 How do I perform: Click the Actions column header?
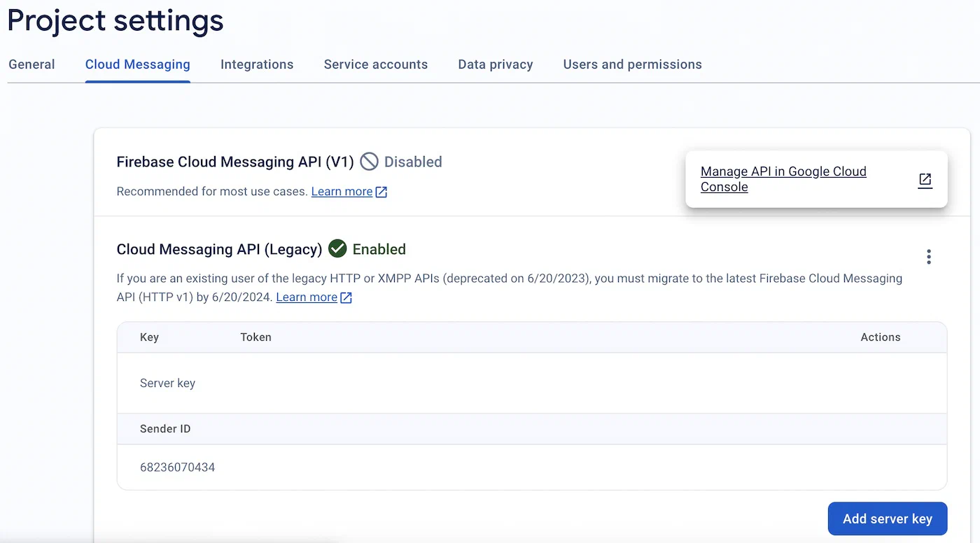tap(880, 337)
